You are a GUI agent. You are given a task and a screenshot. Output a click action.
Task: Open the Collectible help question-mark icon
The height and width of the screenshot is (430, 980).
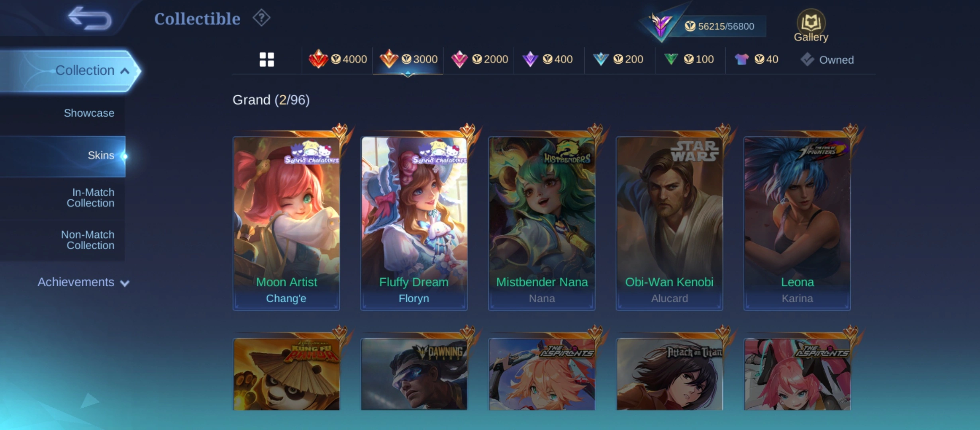pyautogui.click(x=261, y=18)
